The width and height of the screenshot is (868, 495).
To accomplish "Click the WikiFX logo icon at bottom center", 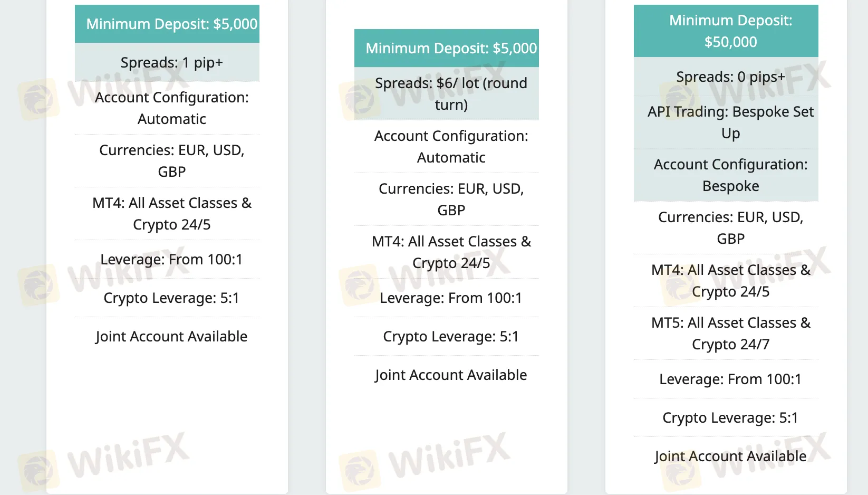I will [360, 470].
